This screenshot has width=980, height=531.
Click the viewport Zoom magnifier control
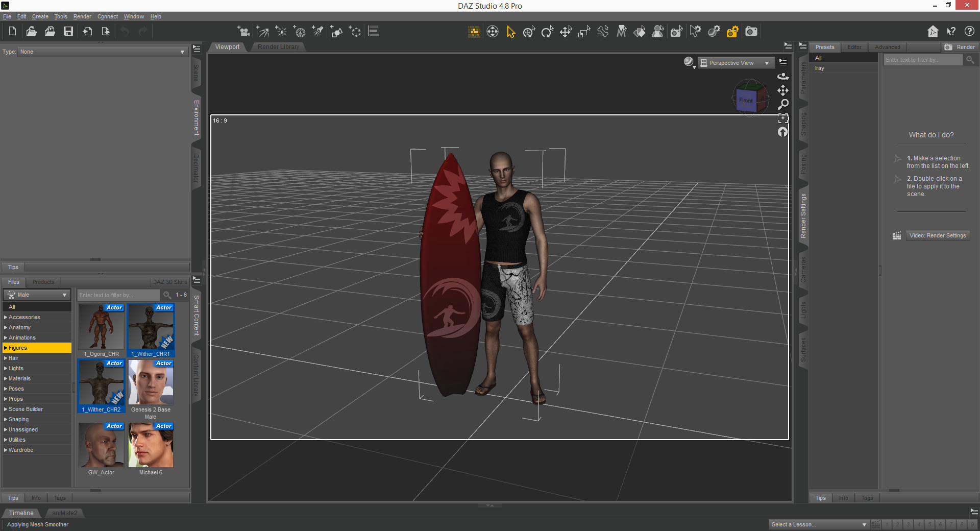pos(783,104)
